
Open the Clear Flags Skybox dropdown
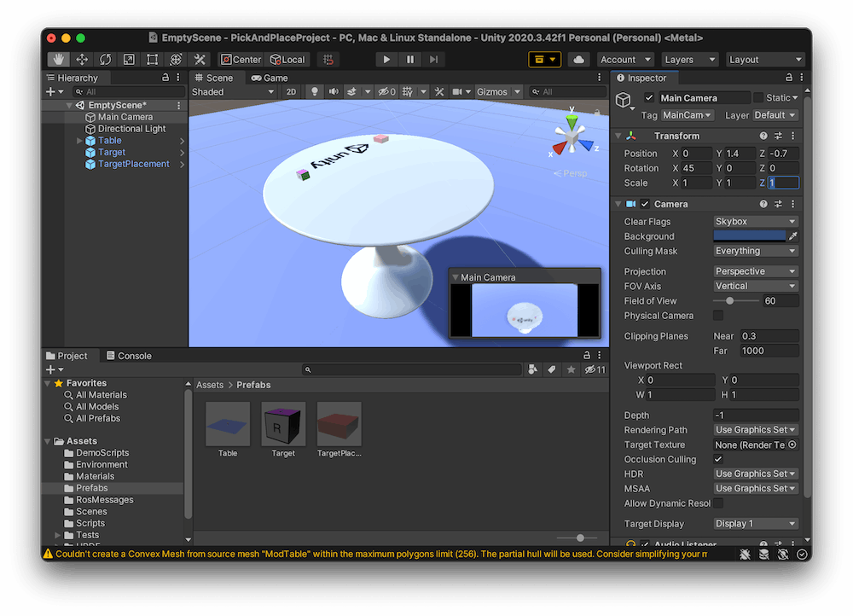pos(755,222)
